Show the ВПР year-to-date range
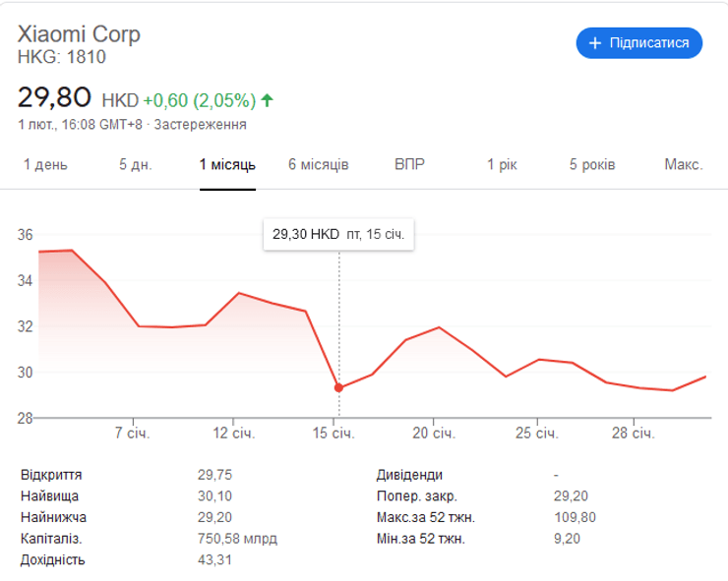Image resolution: width=728 pixels, height=581 pixels. 409,164
